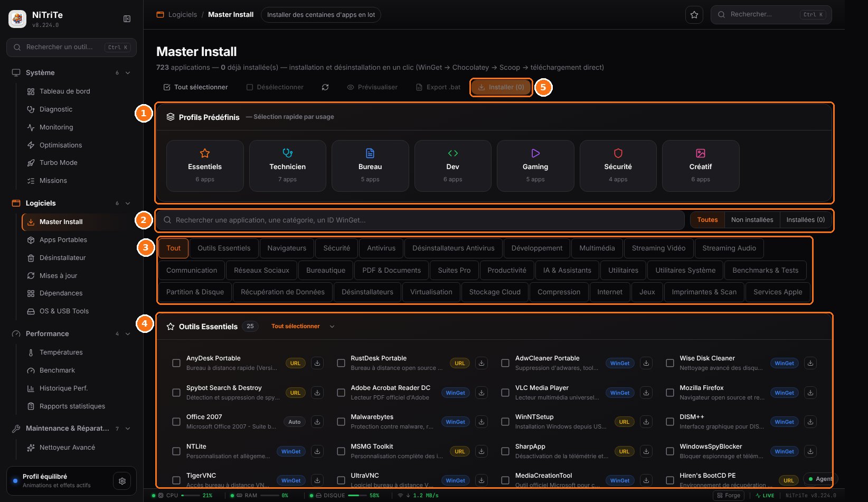
Task: Collapse the sidebar with panel icon
Action: tap(127, 19)
